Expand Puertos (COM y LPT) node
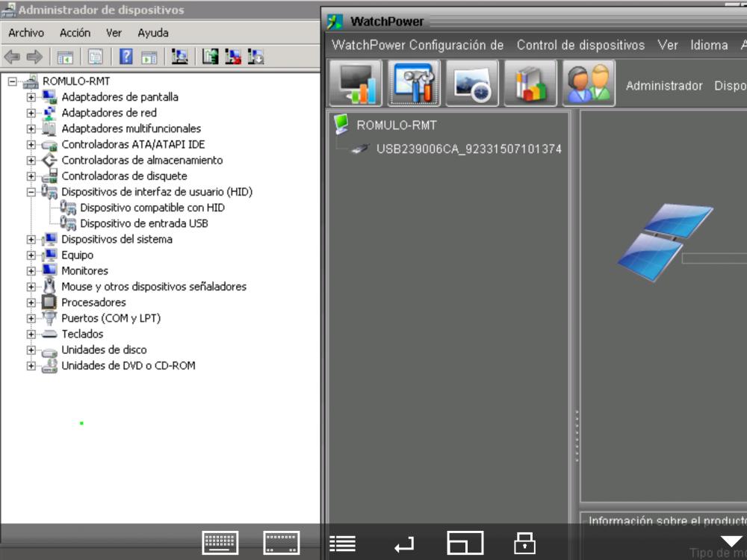747x560 pixels. pyautogui.click(x=31, y=318)
